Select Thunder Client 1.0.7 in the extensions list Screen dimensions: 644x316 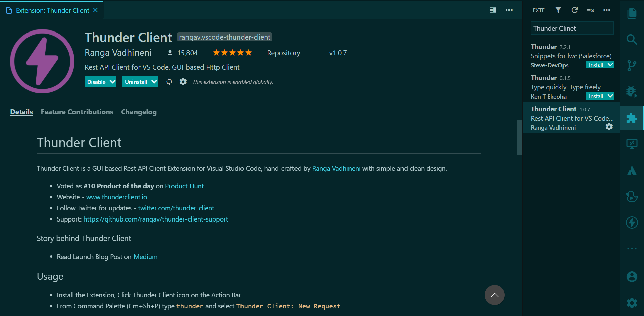pyautogui.click(x=571, y=118)
